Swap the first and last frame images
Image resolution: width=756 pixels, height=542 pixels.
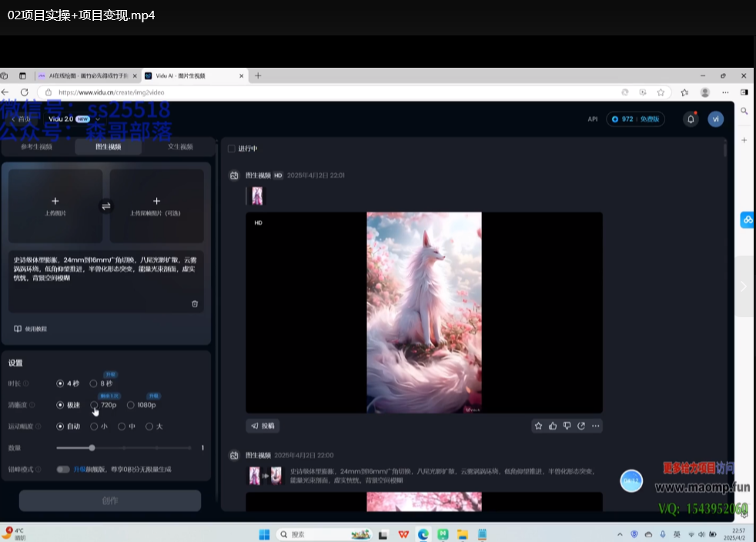tap(106, 206)
